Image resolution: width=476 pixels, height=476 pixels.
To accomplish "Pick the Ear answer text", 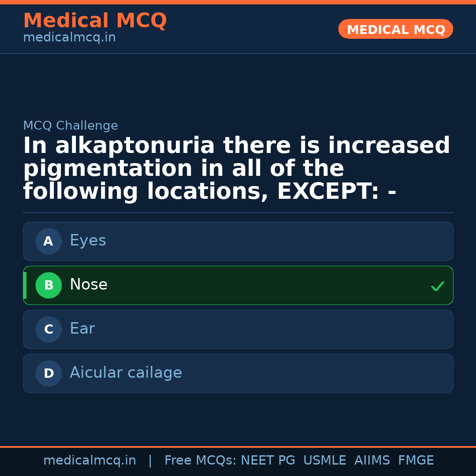I will [82, 329].
